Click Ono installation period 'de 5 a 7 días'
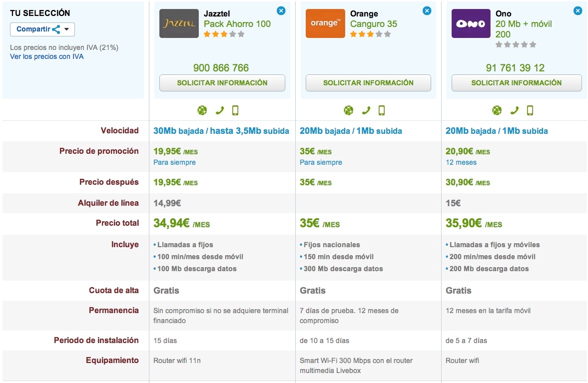588x383 pixels. (x=466, y=341)
